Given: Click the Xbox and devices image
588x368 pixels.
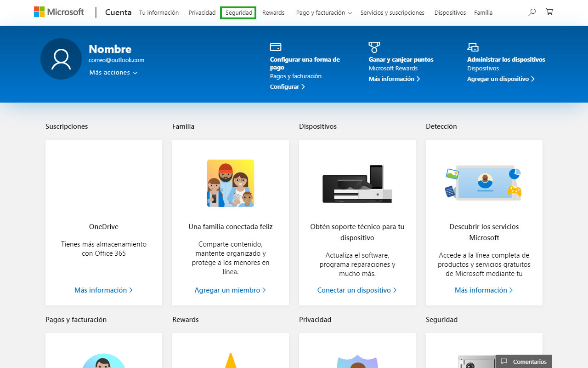Looking at the screenshot, I should (357, 184).
